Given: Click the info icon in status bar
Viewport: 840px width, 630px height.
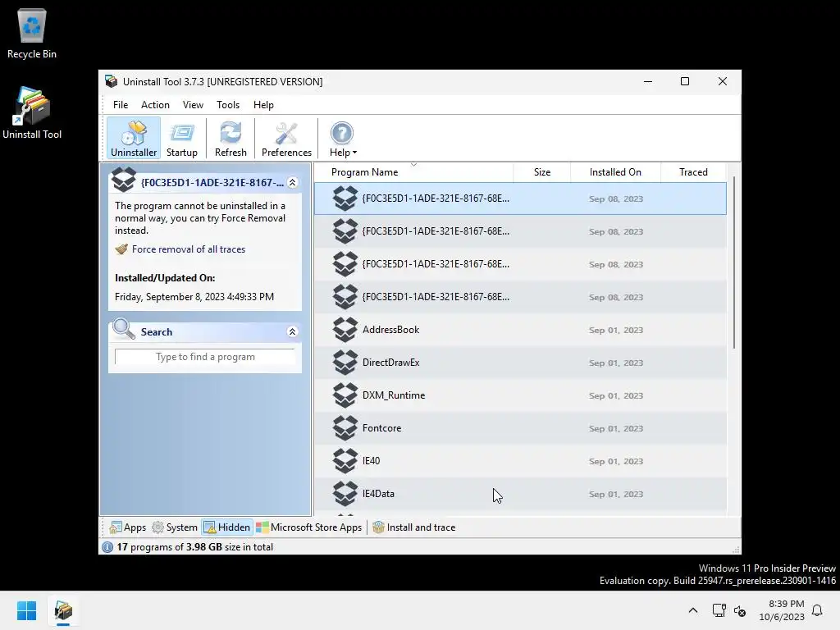Looking at the screenshot, I should [107, 547].
